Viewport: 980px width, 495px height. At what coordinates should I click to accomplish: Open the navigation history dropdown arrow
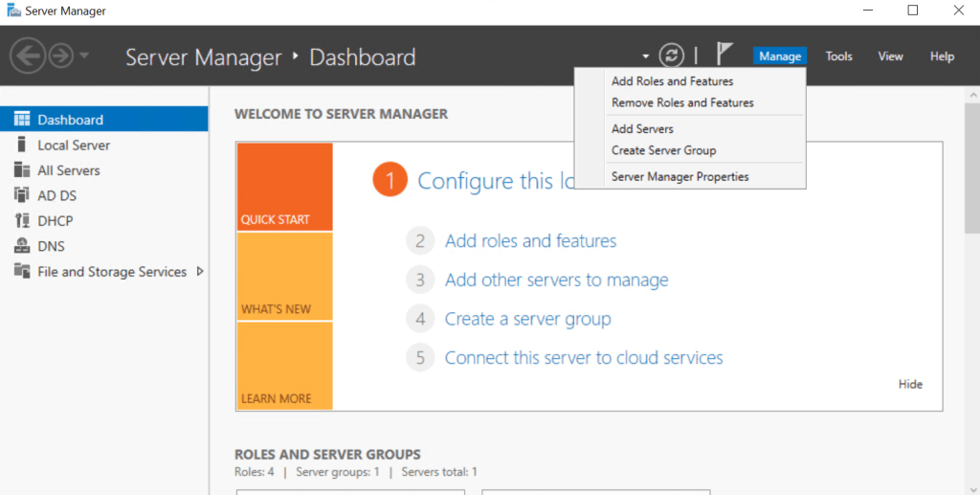pyautogui.click(x=84, y=56)
